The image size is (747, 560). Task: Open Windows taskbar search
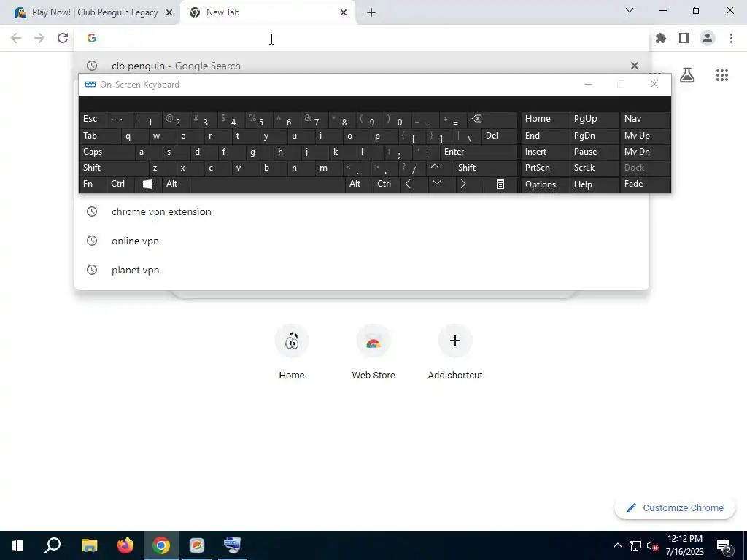(x=53, y=545)
